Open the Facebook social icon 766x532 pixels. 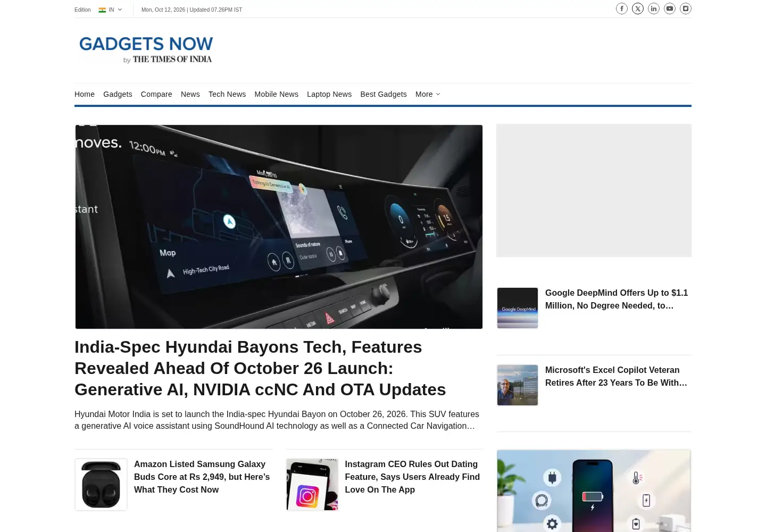[x=622, y=9]
